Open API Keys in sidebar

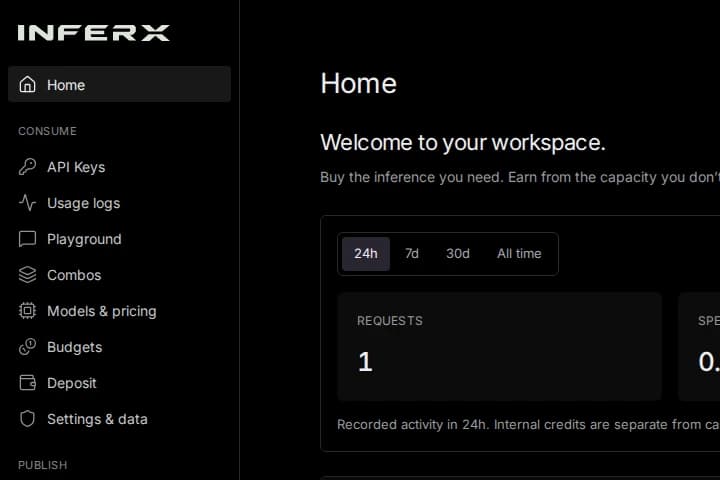tap(119, 167)
